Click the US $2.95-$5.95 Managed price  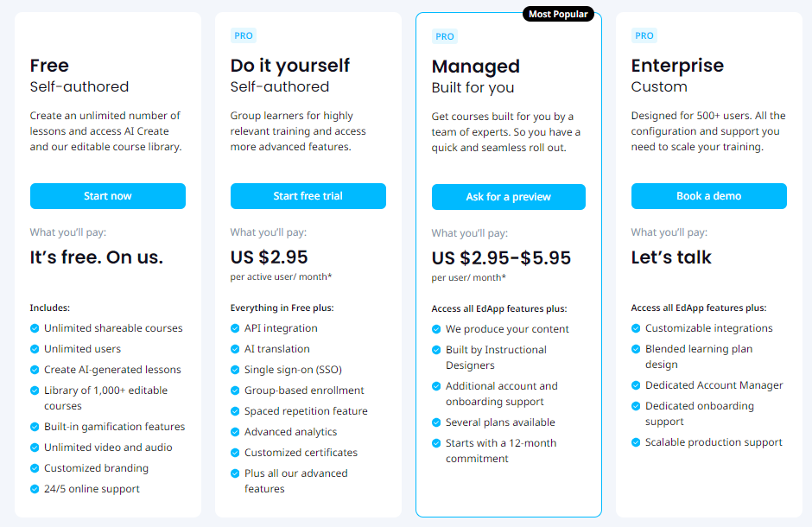click(x=501, y=257)
